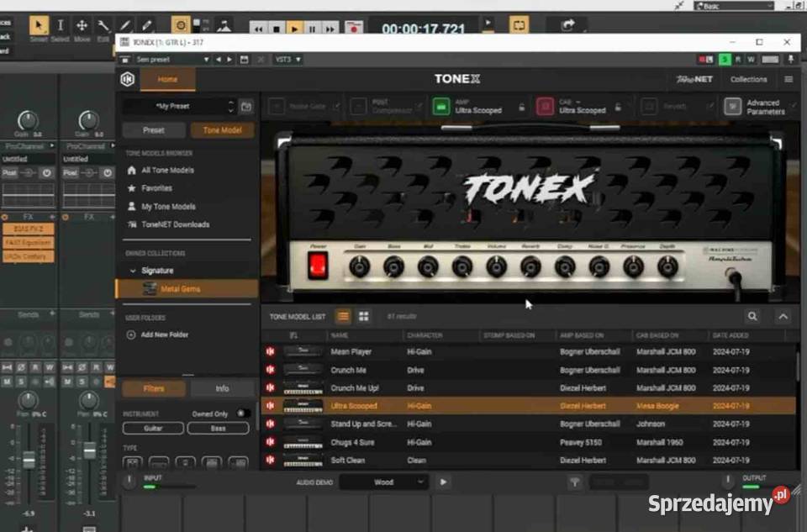Switch to the Tone Model tab

point(221,130)
